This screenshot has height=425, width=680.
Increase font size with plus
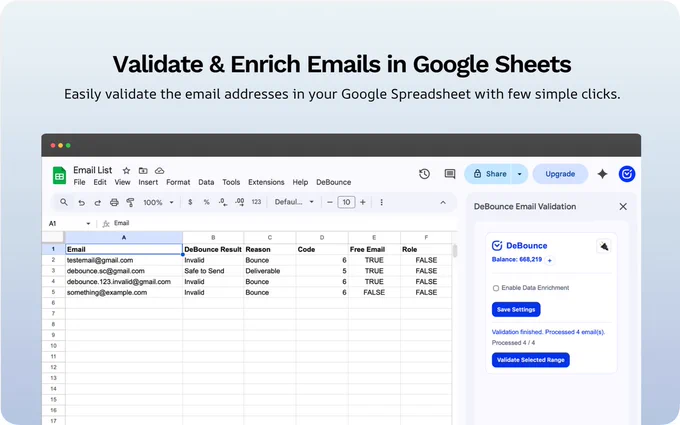(363, 202)
